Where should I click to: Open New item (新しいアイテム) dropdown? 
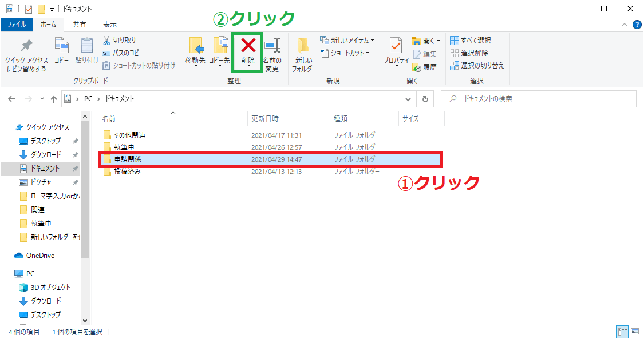point(347,40)
